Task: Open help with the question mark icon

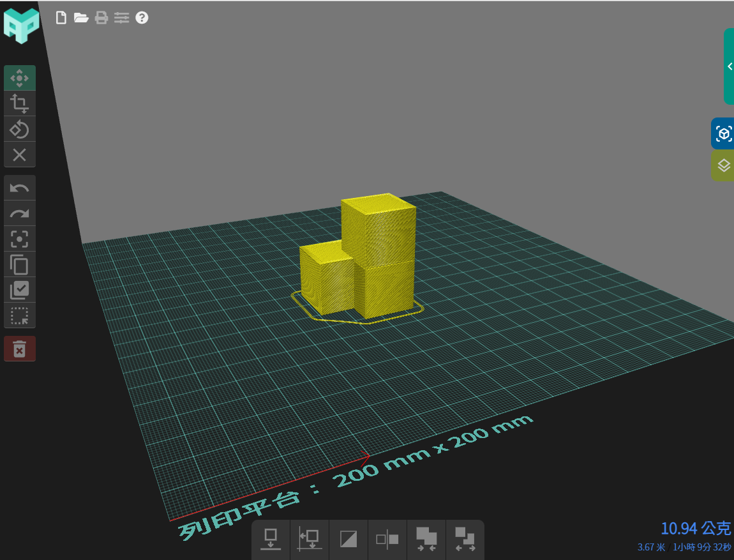Action: [x=142, y=18]
